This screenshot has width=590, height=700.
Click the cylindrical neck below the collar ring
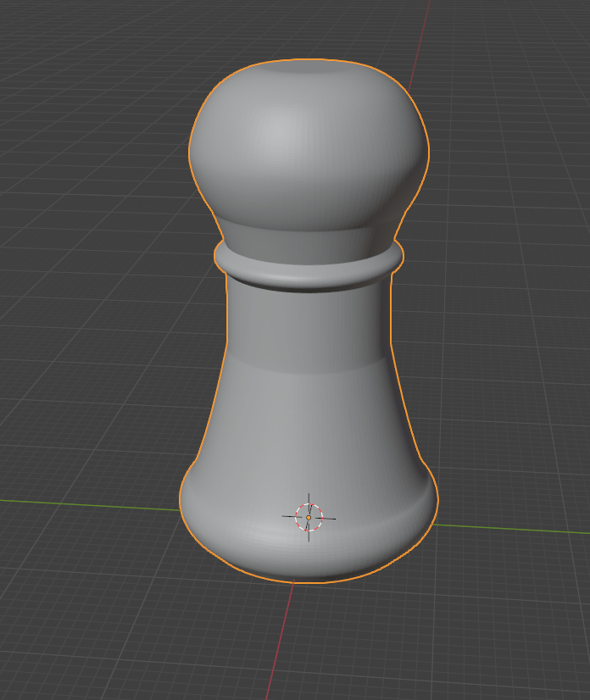[309, 322]
